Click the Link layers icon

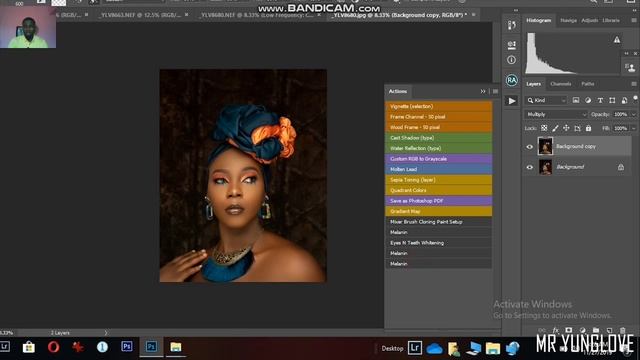542,330
